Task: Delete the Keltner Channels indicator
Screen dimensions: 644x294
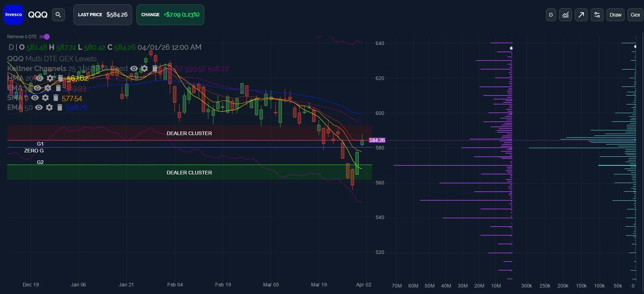Action: pyautogui.click(x=155, y=68)
